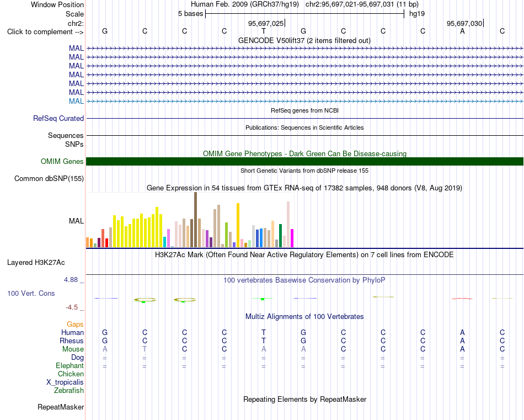Click the A base in the Rhesus row
The height and width of the screenshot is (420, 524).
tap(462, 341)
